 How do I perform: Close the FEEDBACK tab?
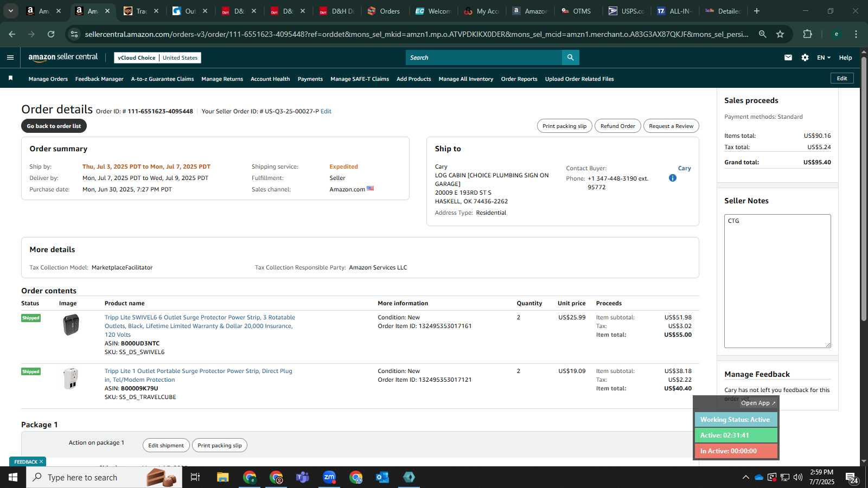[41, 461]
